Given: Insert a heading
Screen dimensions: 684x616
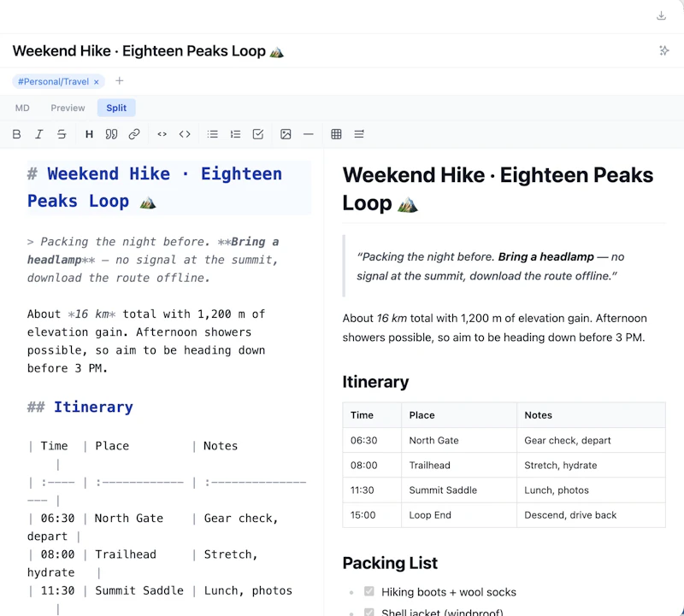Looking at the screenshot, I should pos(89,134).
